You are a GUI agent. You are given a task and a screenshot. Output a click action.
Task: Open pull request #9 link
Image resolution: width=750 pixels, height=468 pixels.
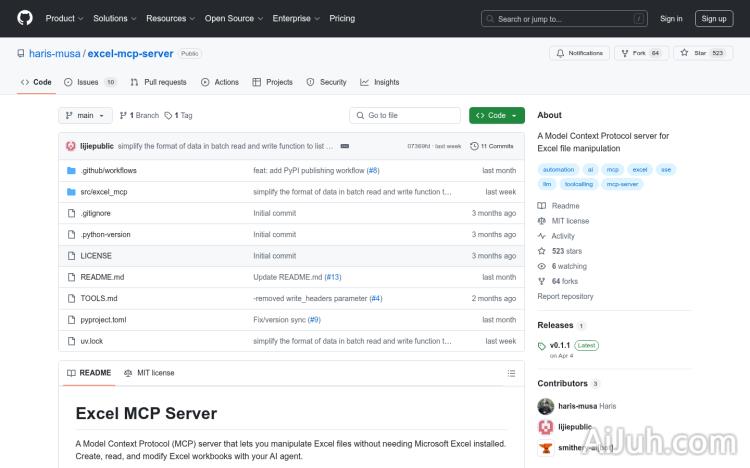click(314, 320)
